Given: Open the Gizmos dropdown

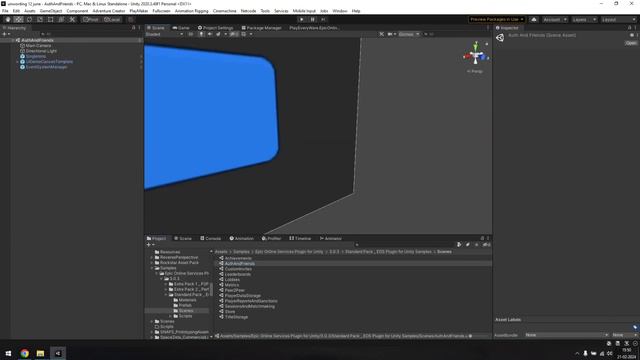Looking at the screenshot, I should tap(409, 34).
